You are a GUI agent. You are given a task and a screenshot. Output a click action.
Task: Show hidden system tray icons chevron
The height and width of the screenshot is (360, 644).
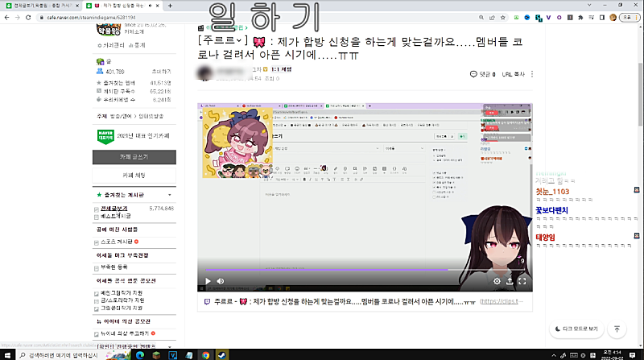(x=554, y=355)
